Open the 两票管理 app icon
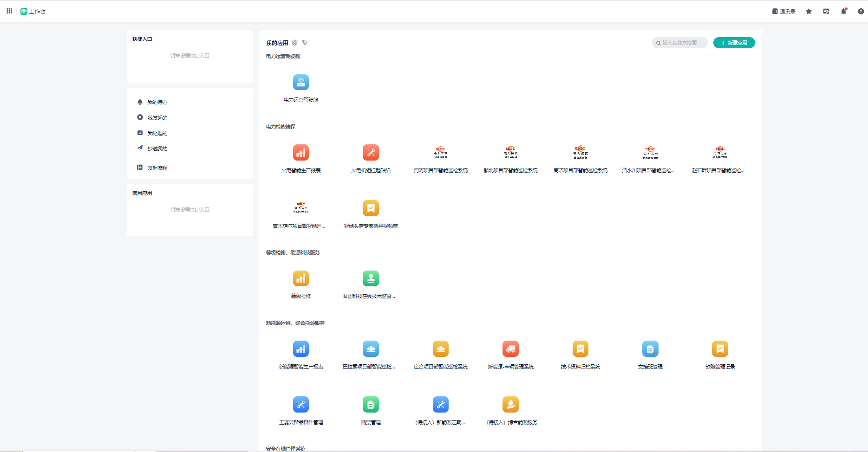Image resolution: width=868 pixels, height=452 pixels. tap(371, 405)
